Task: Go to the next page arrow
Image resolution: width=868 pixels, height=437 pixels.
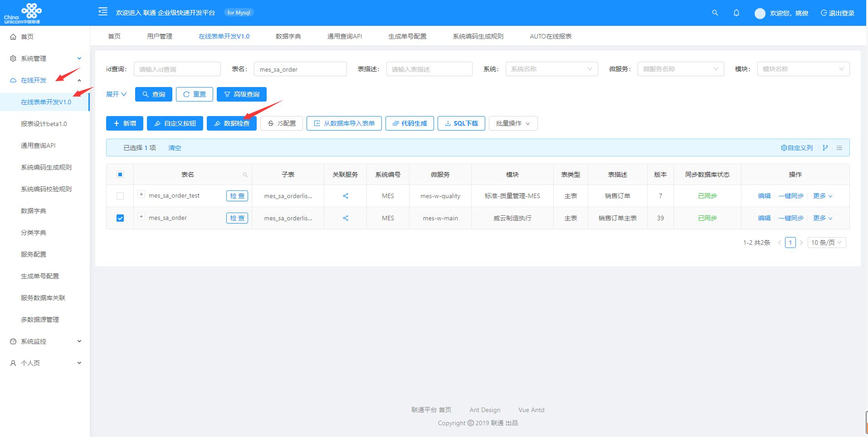Action: [x=801, y=243]
